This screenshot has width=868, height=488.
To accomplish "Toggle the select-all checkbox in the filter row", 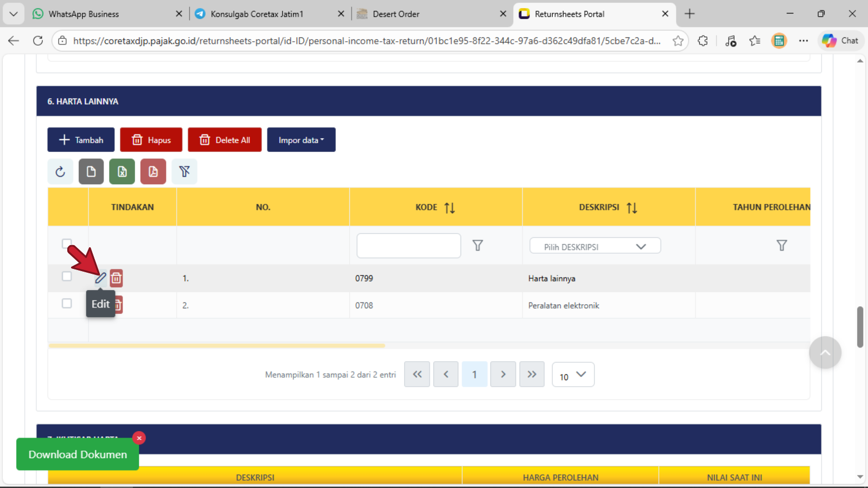I will (x=67, y=243).
